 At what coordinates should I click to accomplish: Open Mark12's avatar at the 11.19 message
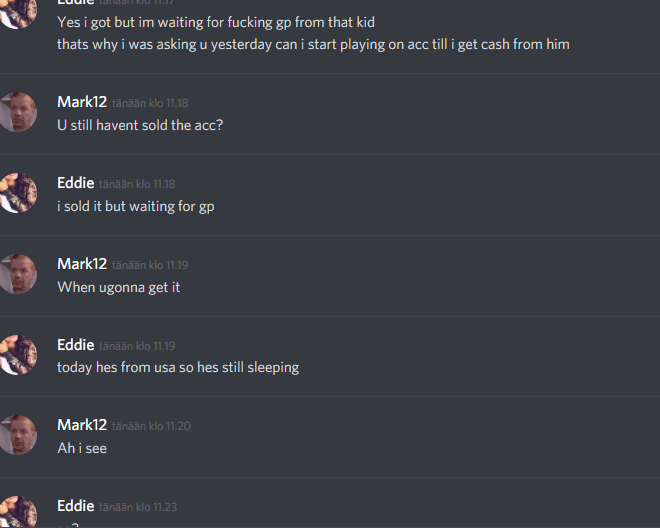coord(17,274)
